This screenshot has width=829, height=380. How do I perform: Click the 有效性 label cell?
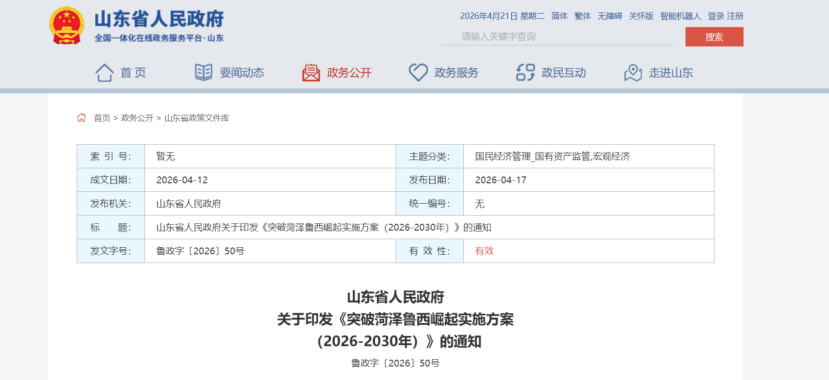coord(429,251)
